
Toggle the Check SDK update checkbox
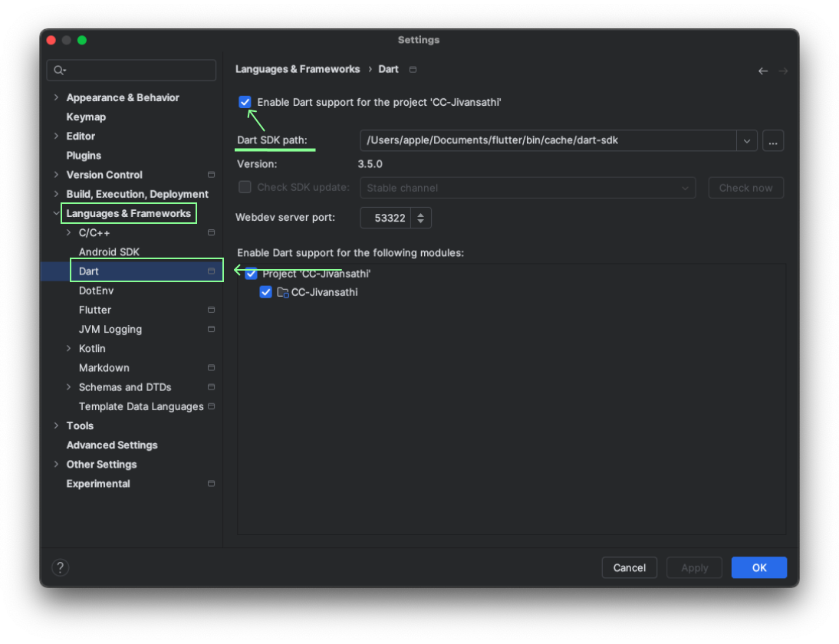tap(245, 186)
